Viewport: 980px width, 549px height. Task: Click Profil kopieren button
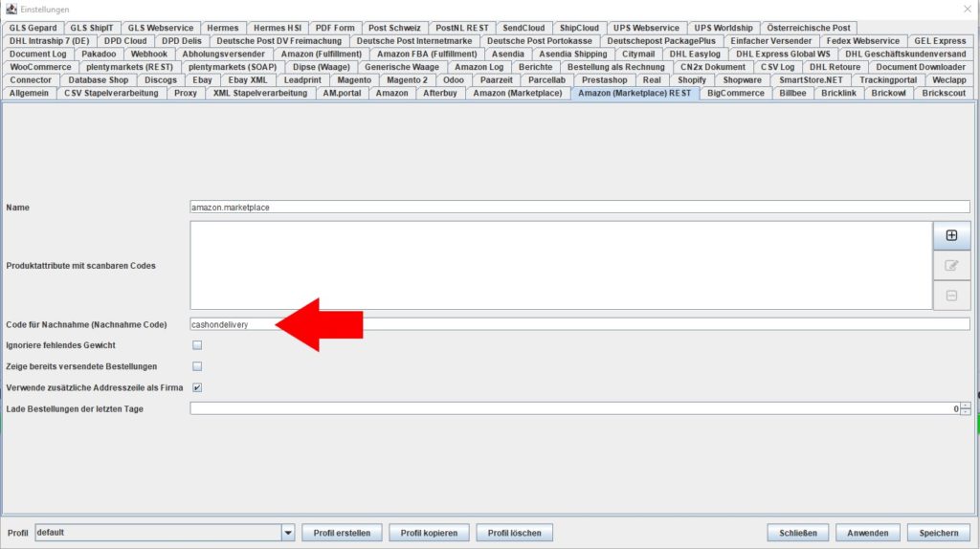pyautogui.click(x=429, y=533)
